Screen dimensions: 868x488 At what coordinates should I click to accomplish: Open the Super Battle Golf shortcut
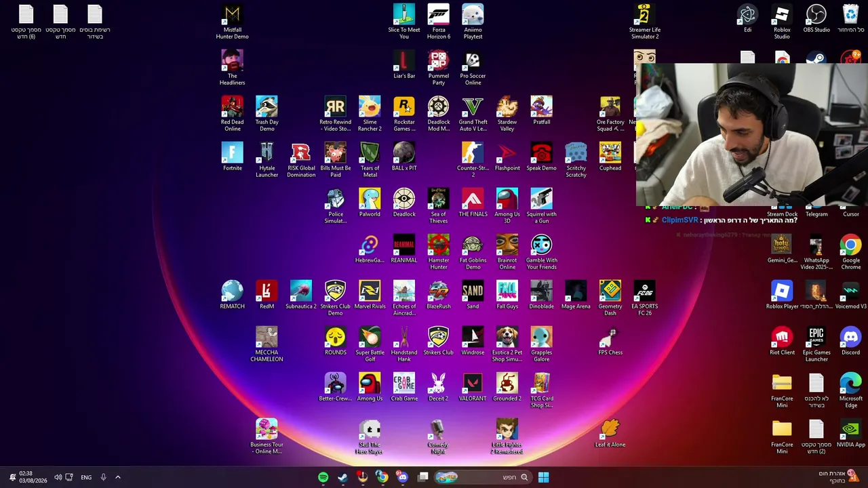[370, 344]
